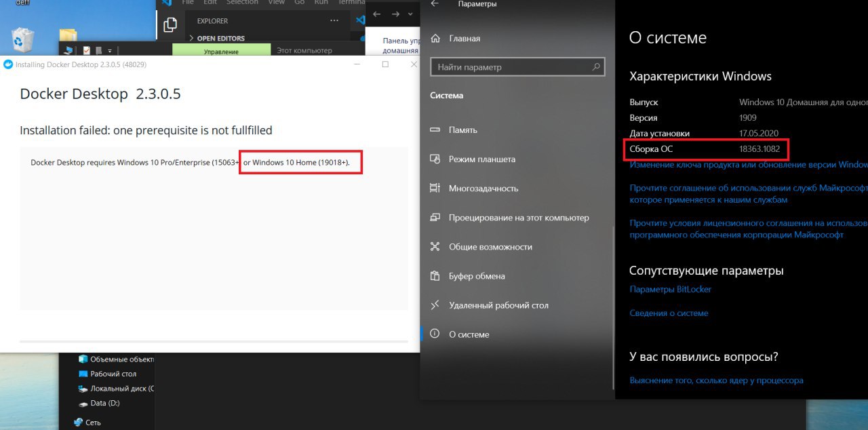This screenshot has width=868, height=430.
Task: Click the Найти параметр search field
Action: 517,67
